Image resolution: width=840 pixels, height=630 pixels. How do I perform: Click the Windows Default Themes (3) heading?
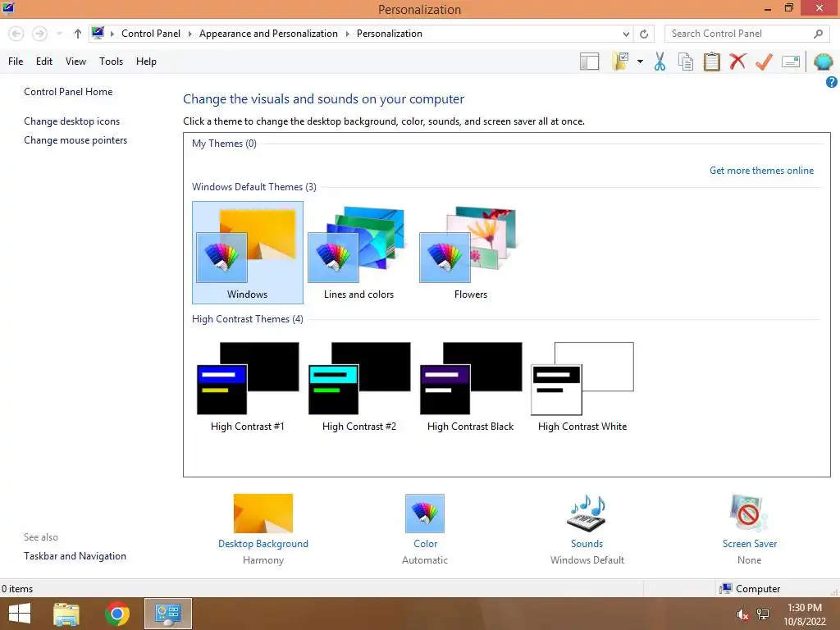(x=254, y=187)
